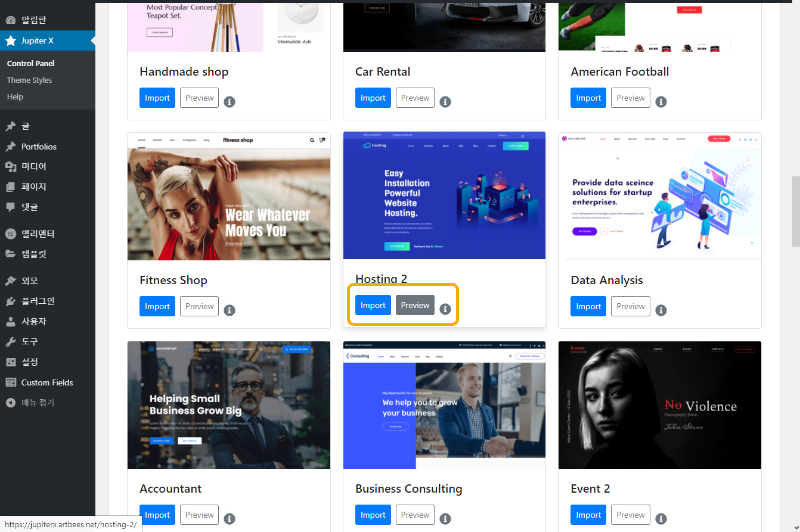800x532 pixels.
Task: Open Control Panel submenu item
Action: (31, 63)
